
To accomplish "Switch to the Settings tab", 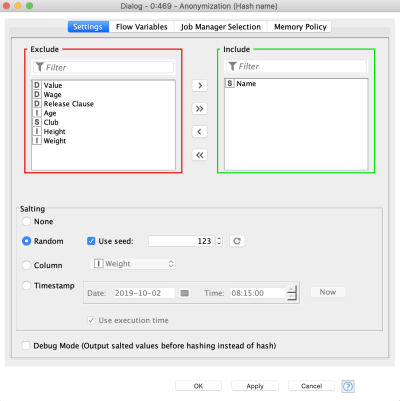I will click(x=88, y=27).
